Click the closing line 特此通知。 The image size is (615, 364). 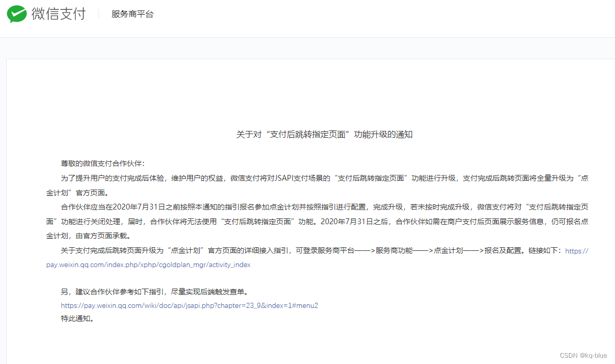tap(78, 319)
